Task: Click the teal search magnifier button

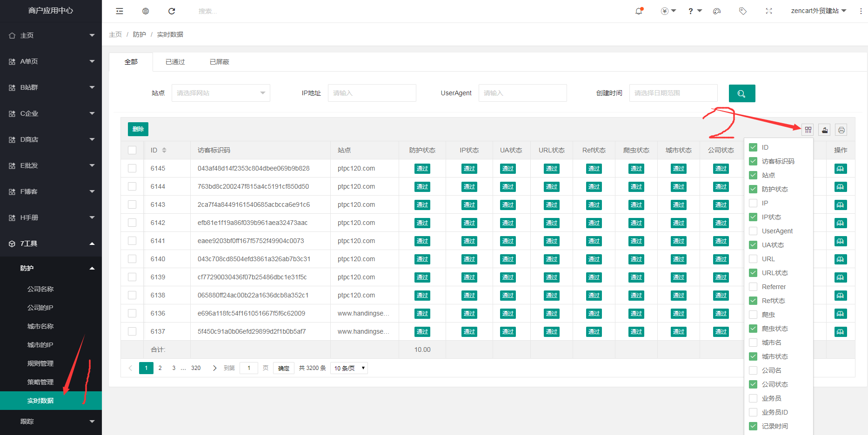Action: 741,93
